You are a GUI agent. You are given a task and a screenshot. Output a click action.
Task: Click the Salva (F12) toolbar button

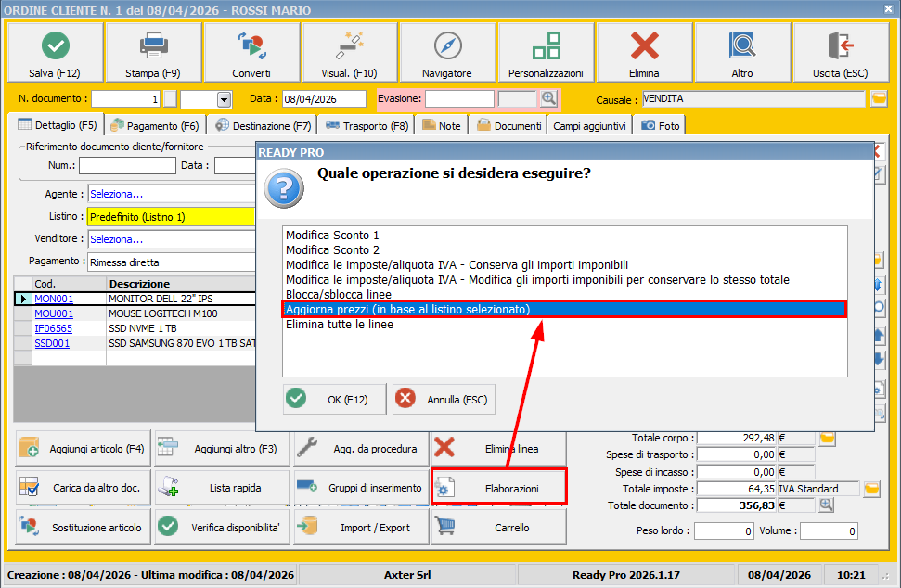pos(55,52)
